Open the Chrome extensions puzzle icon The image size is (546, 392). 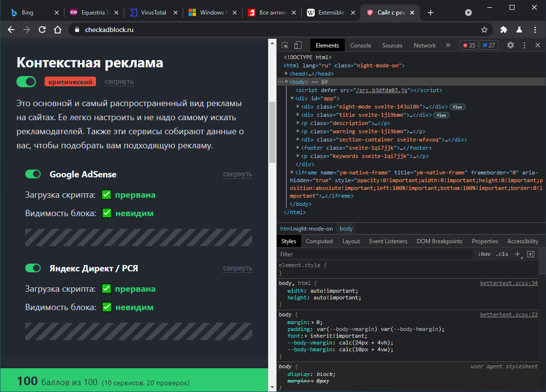[x=504, y=30]
